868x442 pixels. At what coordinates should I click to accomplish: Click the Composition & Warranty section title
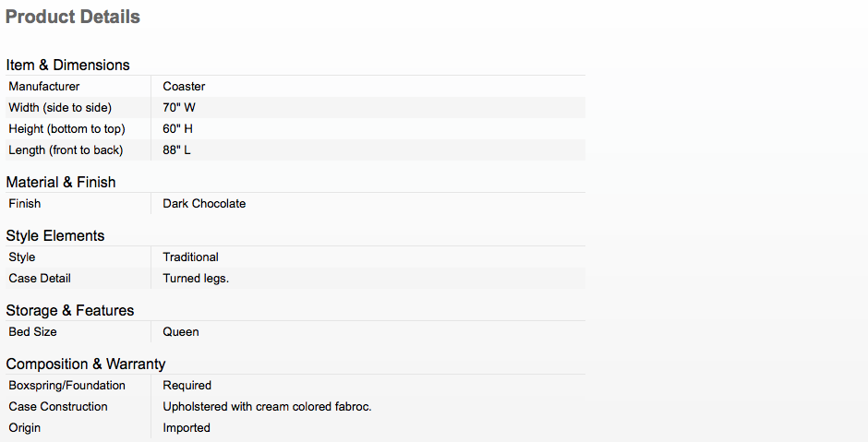tap(86, 364)
